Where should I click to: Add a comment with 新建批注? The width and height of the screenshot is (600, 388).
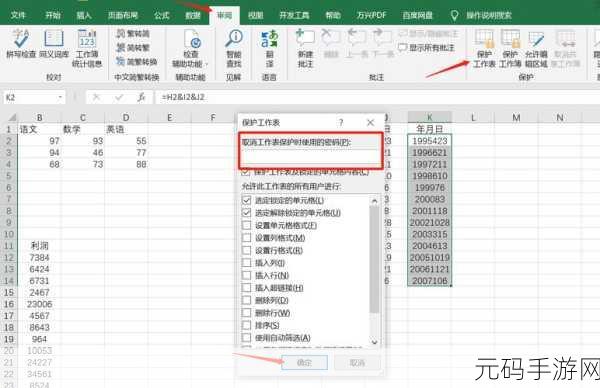[305, 48]
